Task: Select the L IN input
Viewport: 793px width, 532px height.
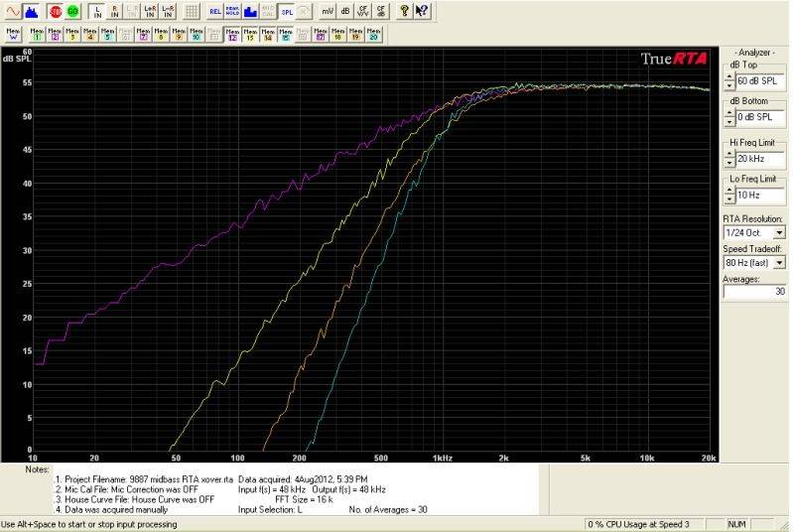Action: coord(97,11)
